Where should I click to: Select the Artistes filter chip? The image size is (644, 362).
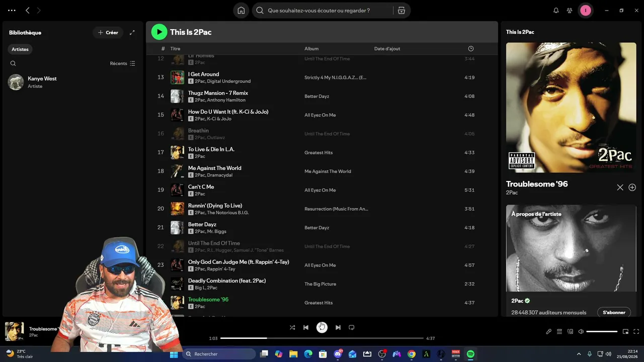[20, 49]
